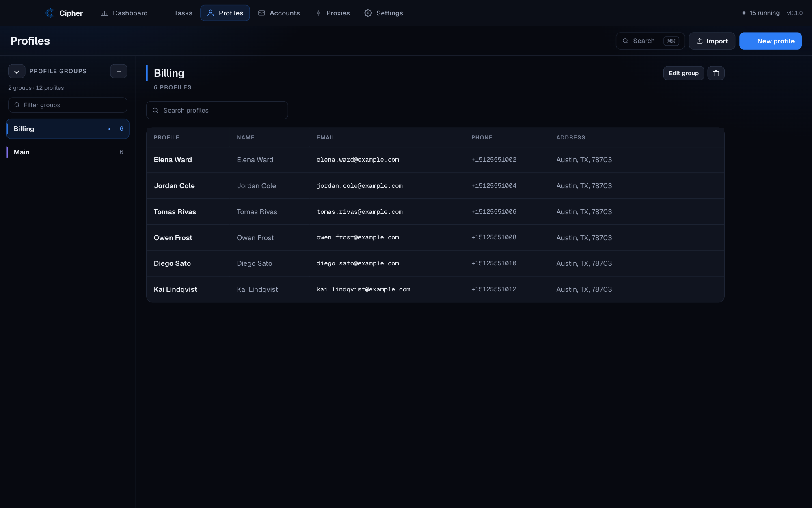Click the address in Elena Ward's row

[584, 160]
